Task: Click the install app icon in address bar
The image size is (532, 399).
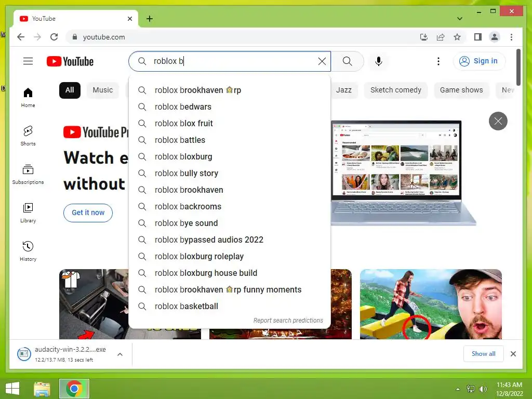Action: (x=424, y=37)
